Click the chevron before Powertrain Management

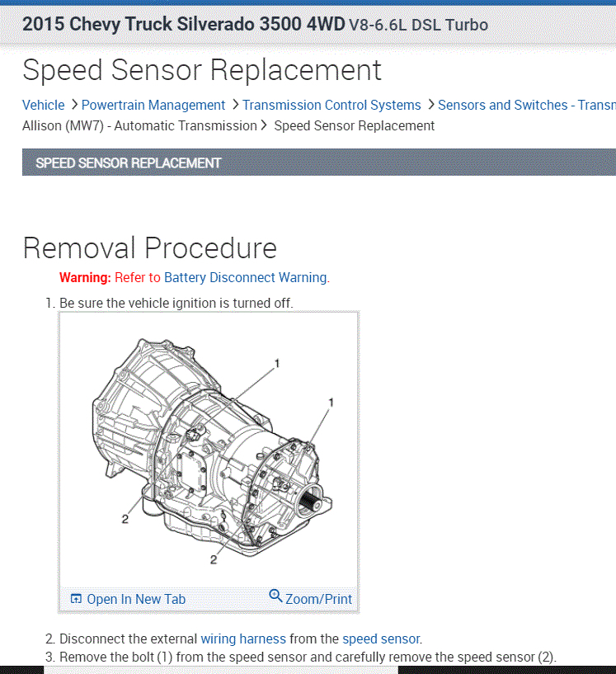(74, 105)
